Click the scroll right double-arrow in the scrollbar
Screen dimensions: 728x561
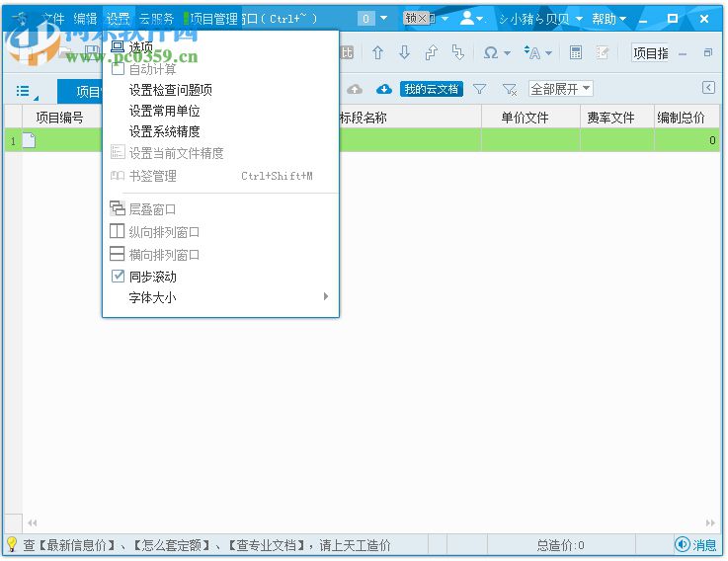click(710, 522)
